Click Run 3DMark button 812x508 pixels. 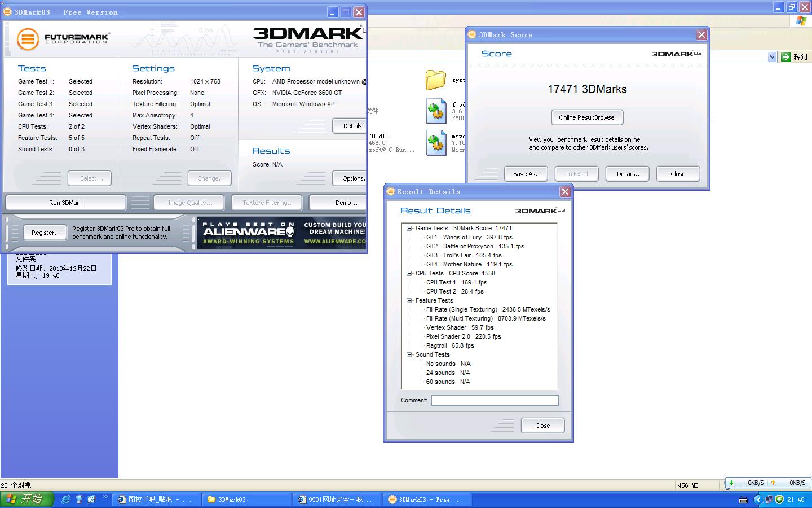[65, 203]
